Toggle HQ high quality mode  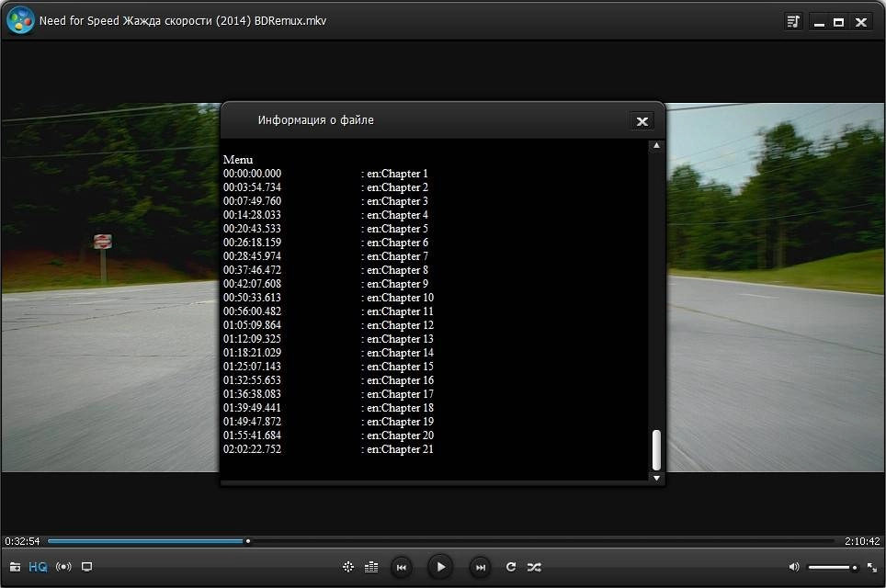click(38, 567)
